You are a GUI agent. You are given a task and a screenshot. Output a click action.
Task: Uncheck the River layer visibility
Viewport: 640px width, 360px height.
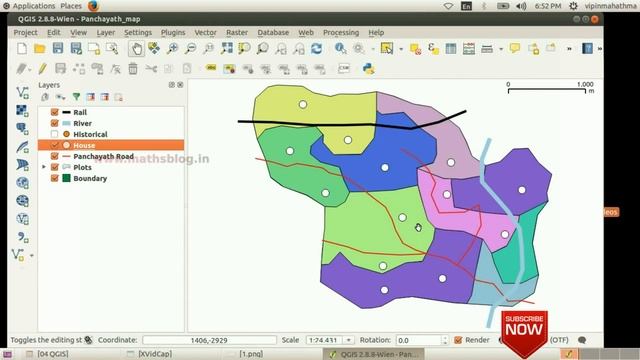pos(55,123)
